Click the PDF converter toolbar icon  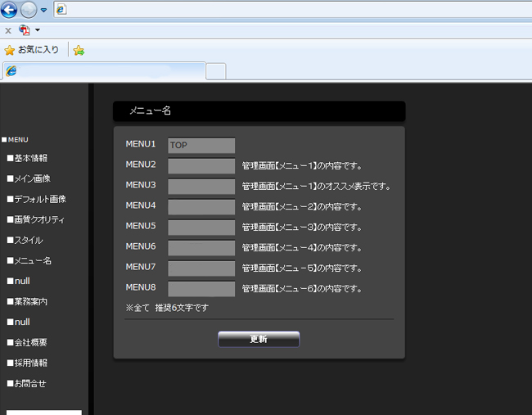[x=24, y=30]
